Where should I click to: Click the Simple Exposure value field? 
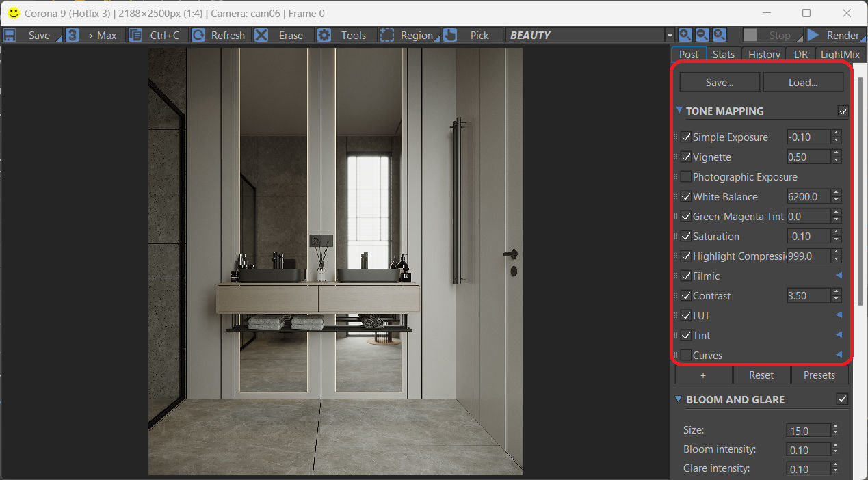(808, 137)
